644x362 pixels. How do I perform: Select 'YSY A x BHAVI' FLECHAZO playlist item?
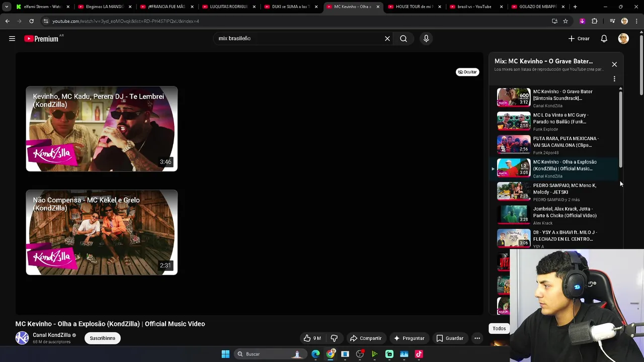(555, 238)
